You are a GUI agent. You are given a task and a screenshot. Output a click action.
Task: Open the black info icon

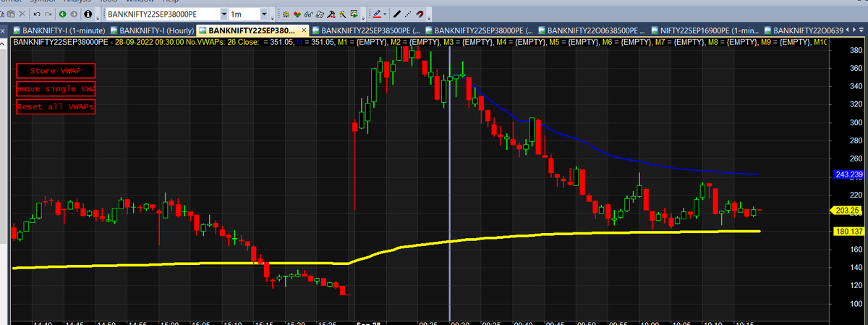(88, 14)
